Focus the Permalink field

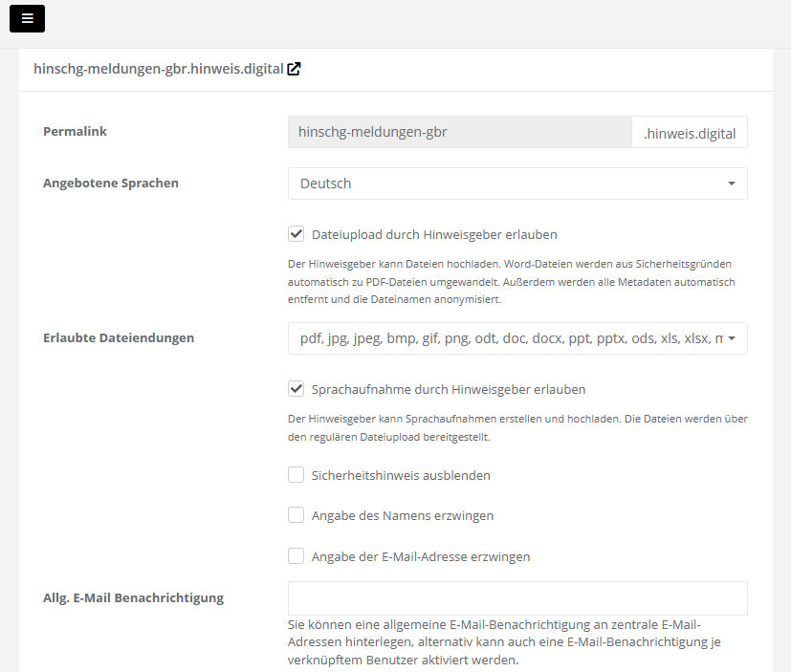point(459,132)
